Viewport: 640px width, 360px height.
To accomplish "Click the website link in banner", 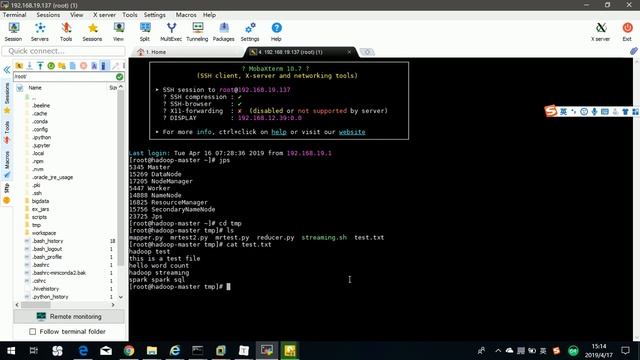I will click(x=352, y=132).
